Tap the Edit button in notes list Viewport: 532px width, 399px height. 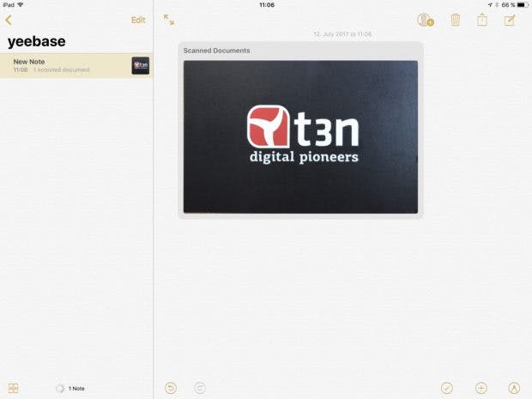click(x=138, y=20)
